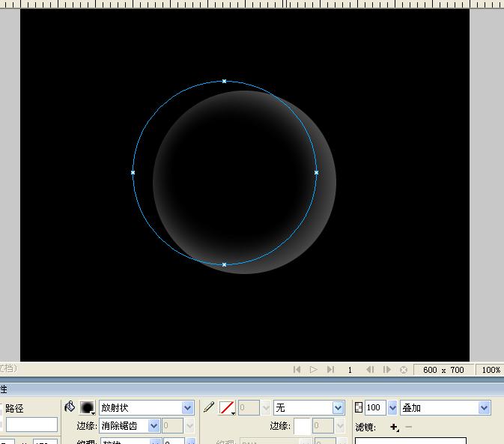Open the fill type dropdown showing 放射状
Screen dimensions: 504x444
pyautogui.click(x=146, y=408)
